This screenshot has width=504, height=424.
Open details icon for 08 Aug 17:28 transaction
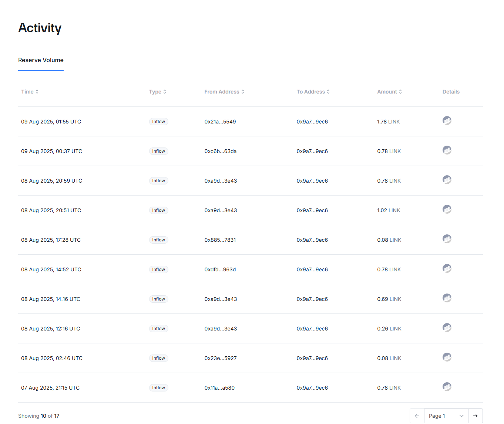(x=447, y=239)
